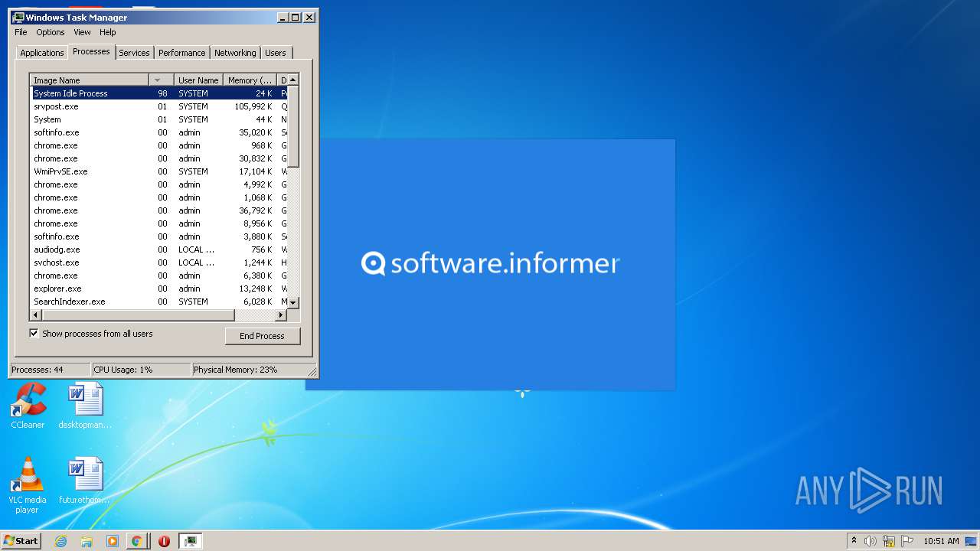Click the software.informer splash logo
This screenshot has width=980, height=551.
(490, 264)
